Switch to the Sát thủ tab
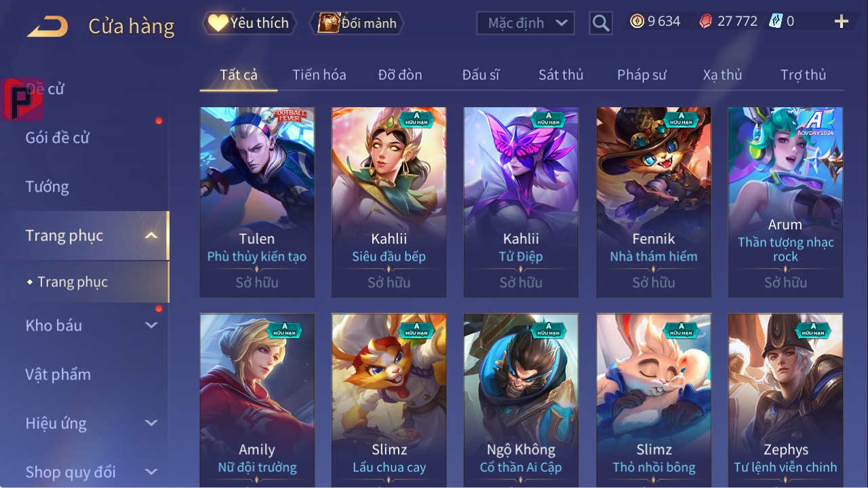The height and width of the screenshot is (488, 868). tap(561, 75)
